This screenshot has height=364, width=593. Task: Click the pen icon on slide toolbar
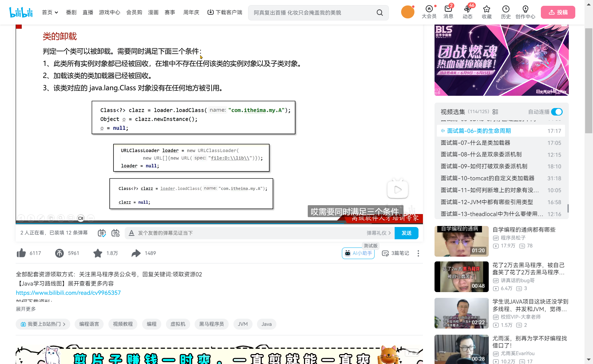(x=41, y=218)
